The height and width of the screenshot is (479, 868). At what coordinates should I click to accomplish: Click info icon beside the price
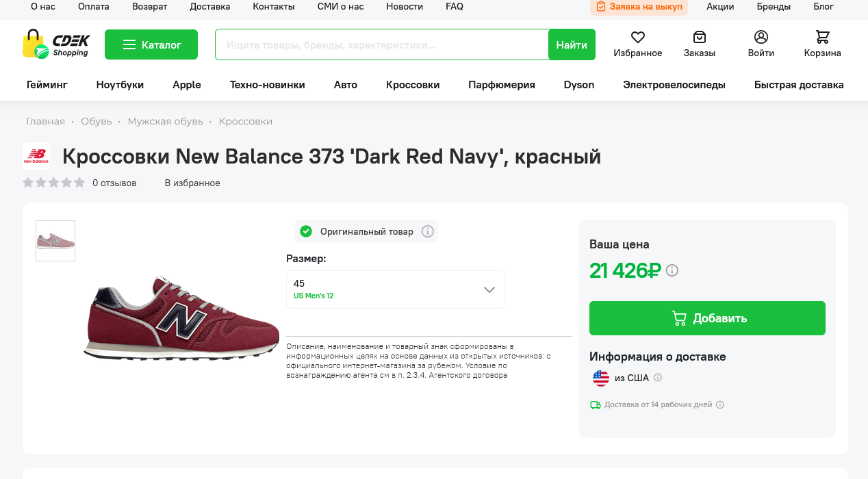tap(672, 270)
